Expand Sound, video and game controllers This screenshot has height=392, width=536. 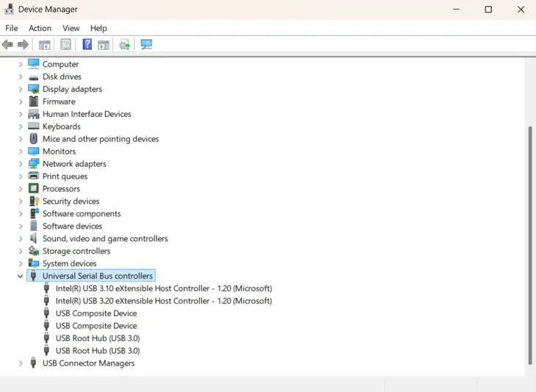tap(21, 238)
